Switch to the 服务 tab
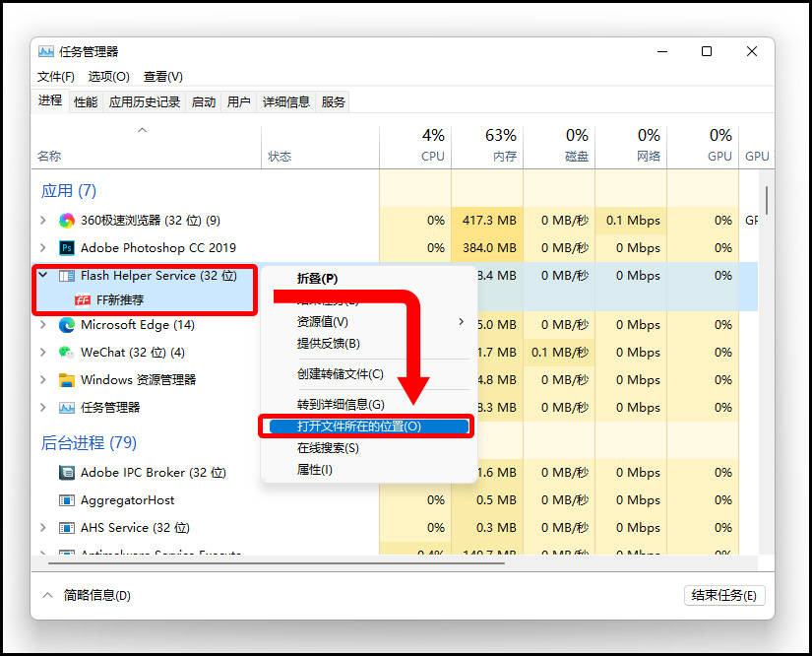The height and width of the screenshot is (656, 812). click(333, 102)
